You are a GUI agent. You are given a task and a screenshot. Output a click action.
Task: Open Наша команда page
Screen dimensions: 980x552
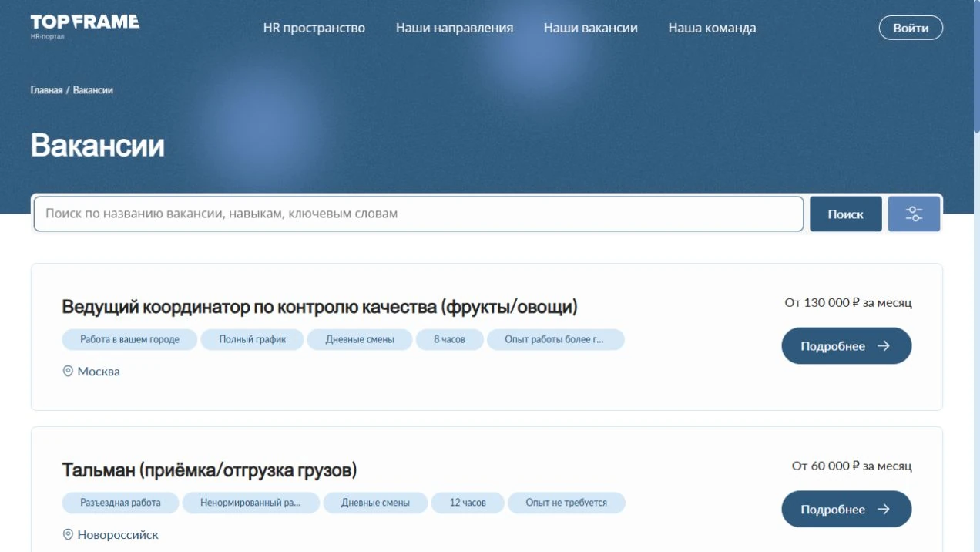point(712,28)
